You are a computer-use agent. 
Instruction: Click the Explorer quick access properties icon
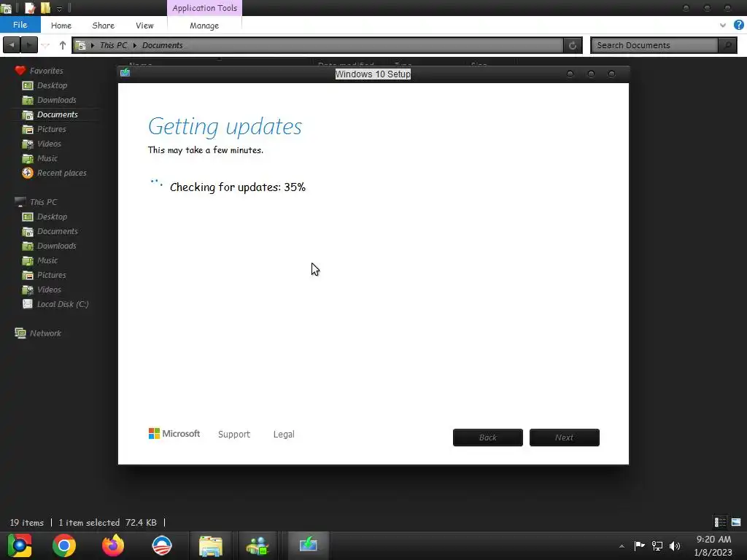pyautogui.click(x=29, y=8)
